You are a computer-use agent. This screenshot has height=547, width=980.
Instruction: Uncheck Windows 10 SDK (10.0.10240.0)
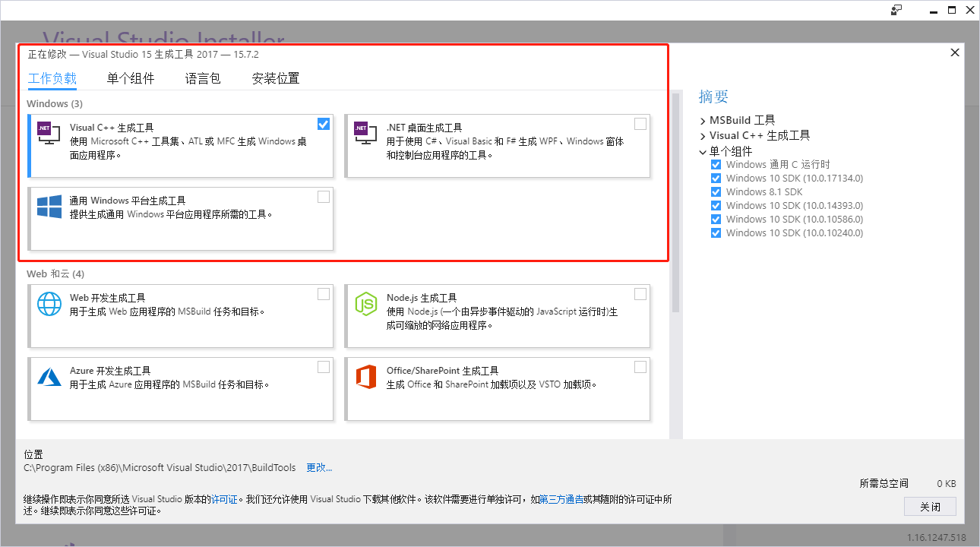point(716,233)
